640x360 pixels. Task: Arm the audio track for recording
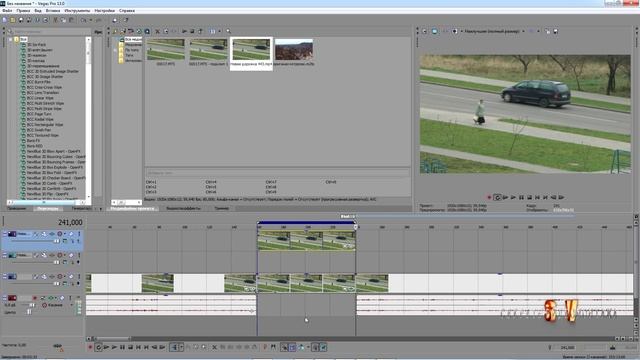pos(35,298)
